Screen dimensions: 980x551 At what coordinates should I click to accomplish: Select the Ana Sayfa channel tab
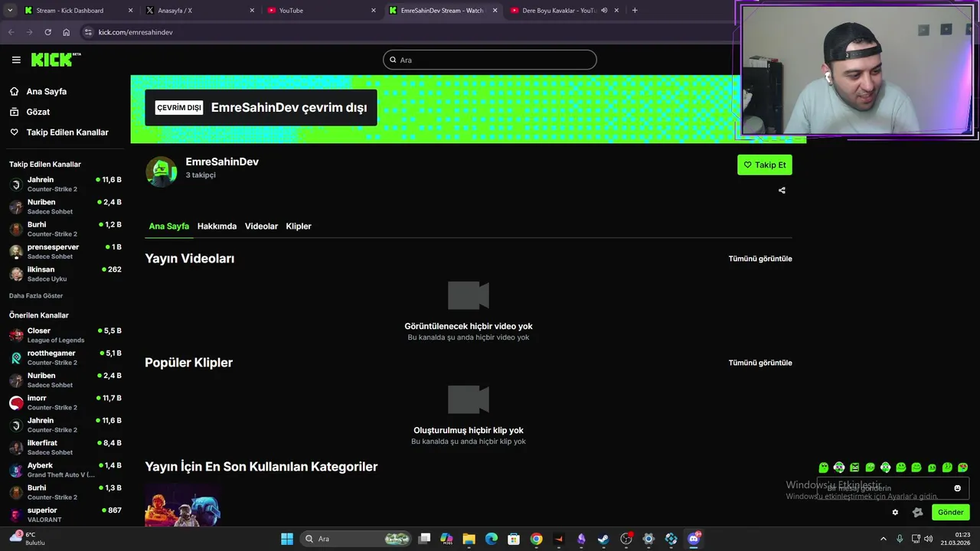pyautogui.click(x=168, y=227)
